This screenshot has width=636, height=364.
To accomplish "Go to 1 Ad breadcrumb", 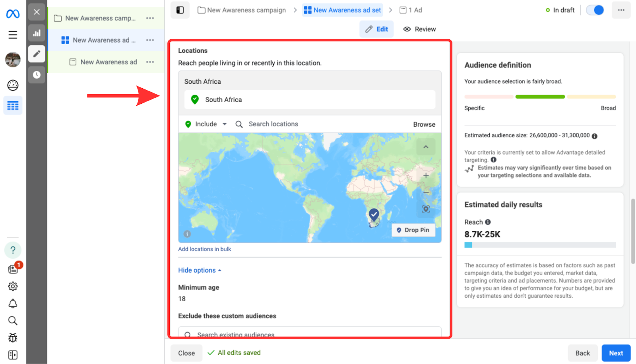I will pyautogui.click(x=411, y=10).
